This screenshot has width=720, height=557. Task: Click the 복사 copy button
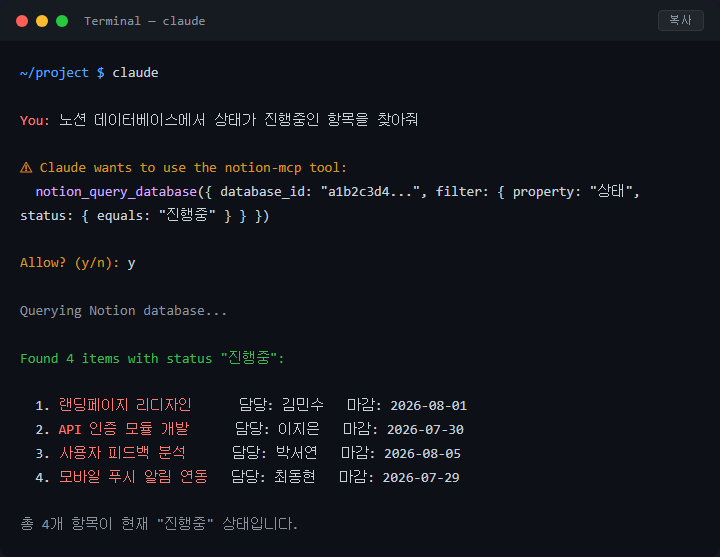681,21
